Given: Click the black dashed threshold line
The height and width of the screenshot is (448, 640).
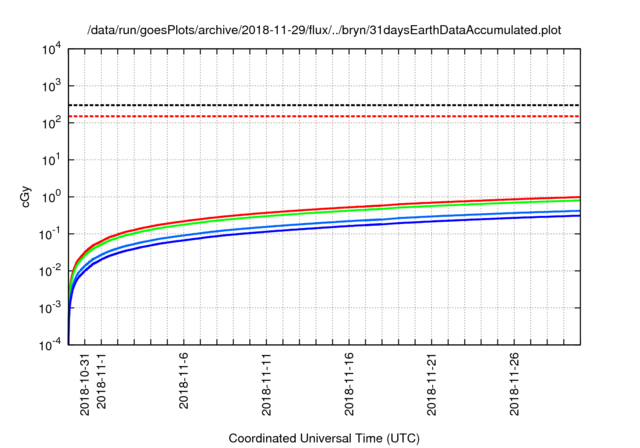Looking at the screenshot, I should coord(324,105).
